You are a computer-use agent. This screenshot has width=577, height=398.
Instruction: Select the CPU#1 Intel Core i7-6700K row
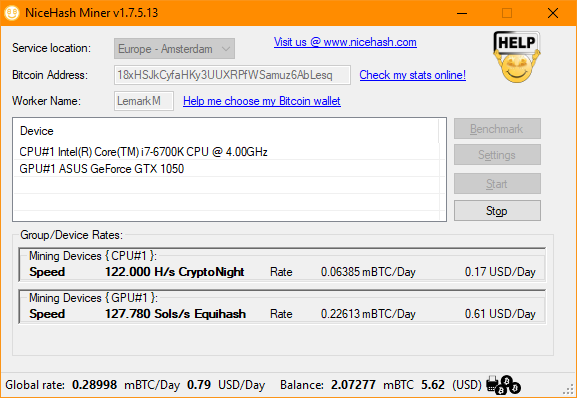228,152
